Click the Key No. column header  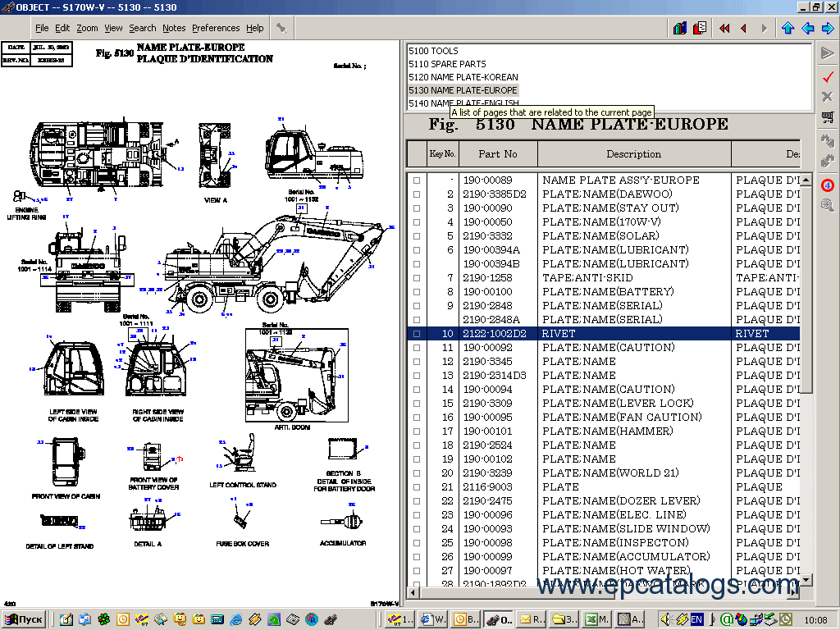pyautogui.click(x=442, y=153)
